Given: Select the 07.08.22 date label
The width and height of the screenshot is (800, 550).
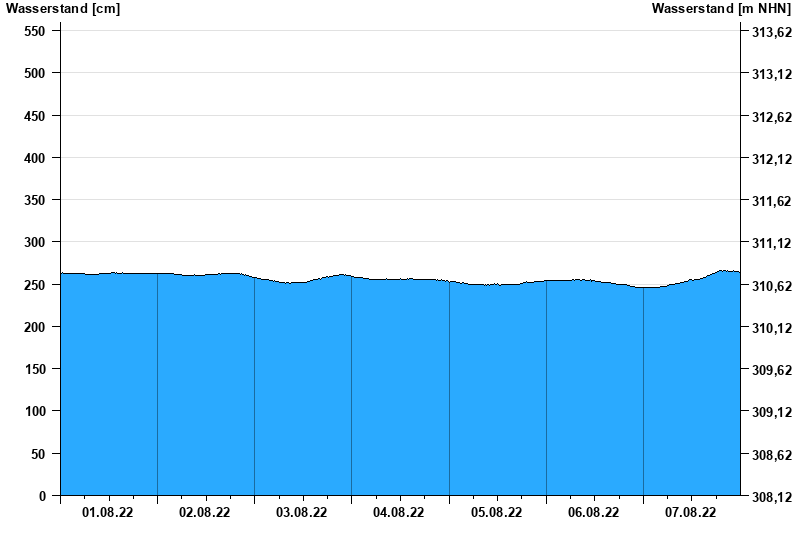Looking at the screenshot, I should point(690,513).
